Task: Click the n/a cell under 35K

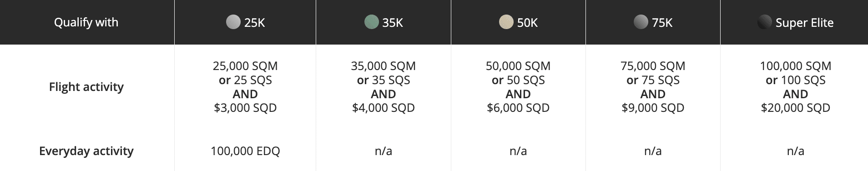Action: (x=384, y=151)
